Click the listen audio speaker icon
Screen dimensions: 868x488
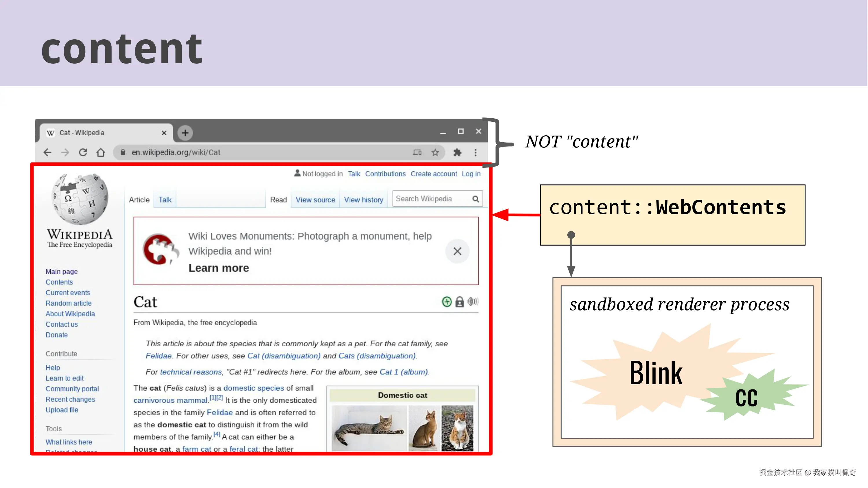coord(473,302)
